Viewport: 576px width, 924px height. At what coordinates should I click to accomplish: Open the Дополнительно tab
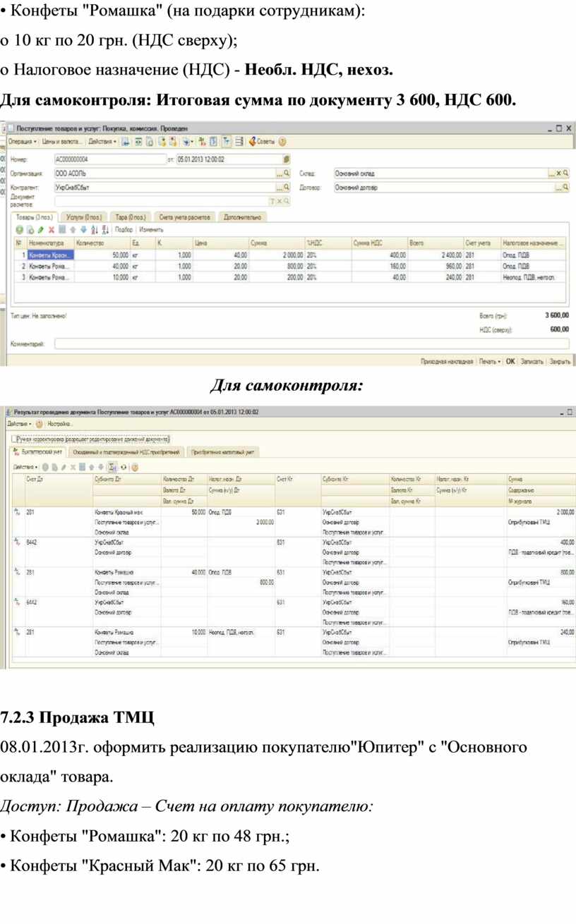tap(243, 217)
